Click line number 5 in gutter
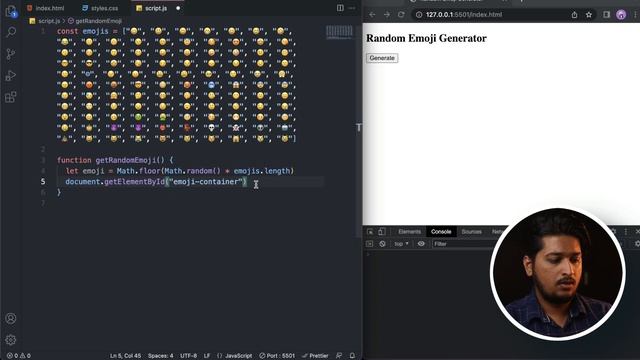Screen dimensions: 640x360 (43, 182)
